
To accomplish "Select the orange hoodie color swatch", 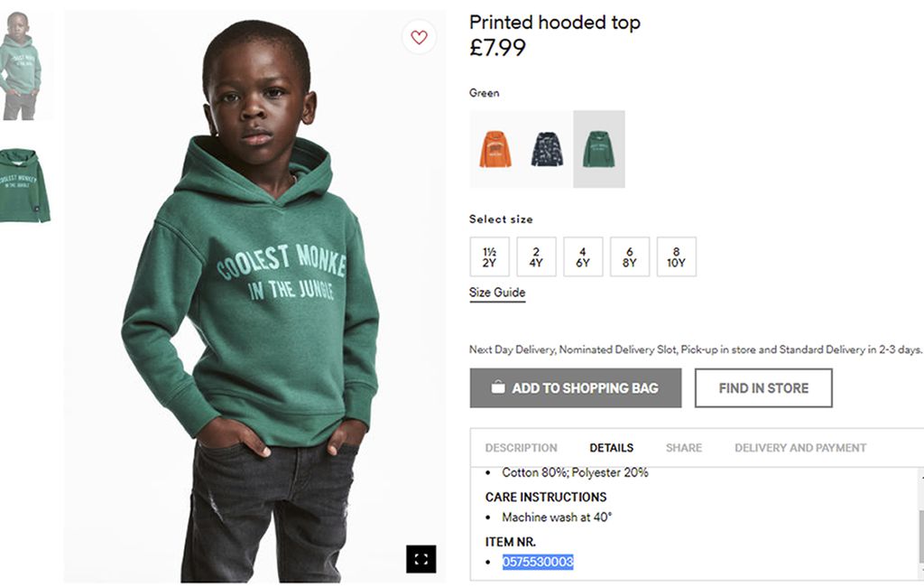I will pos(495,149).
